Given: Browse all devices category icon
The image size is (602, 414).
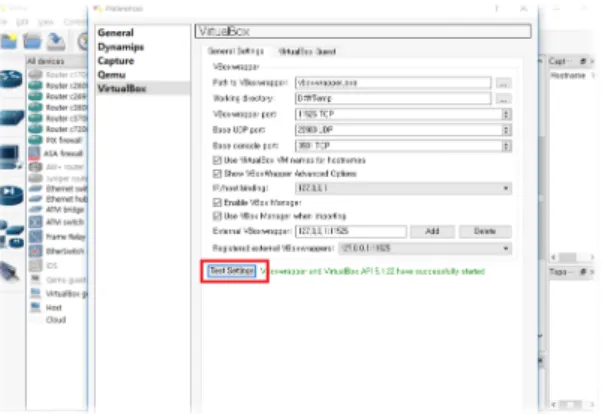Looking at the screenshot, I should click(x=12, y=233).
